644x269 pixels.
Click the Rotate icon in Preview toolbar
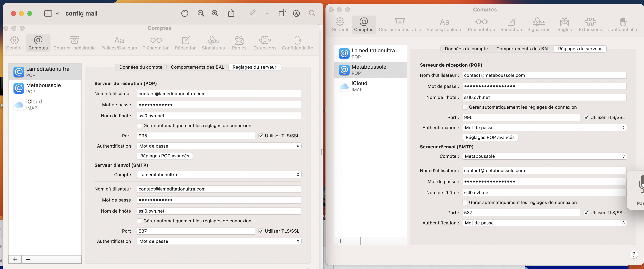(x=282, y=13)
